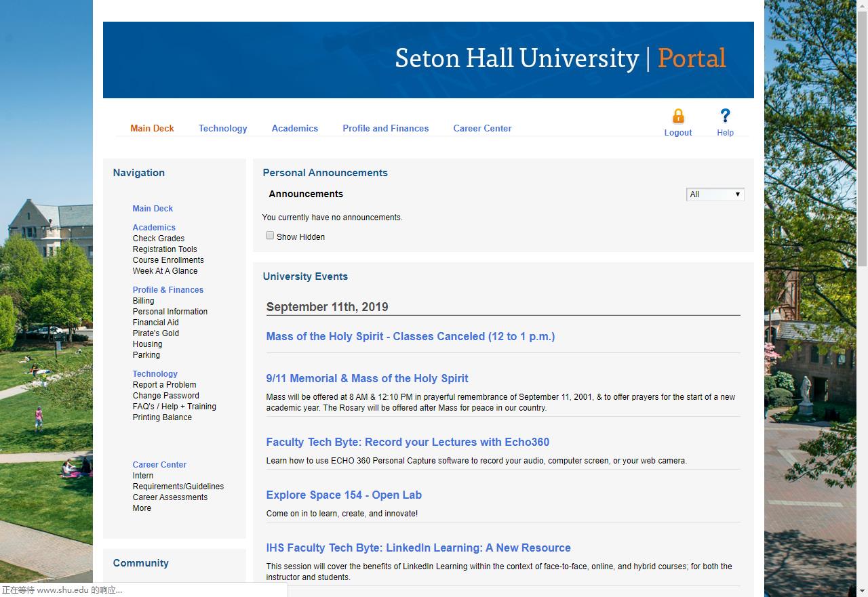868x597 pixels.
Task: Open the All announcements filter dropdown
Action: tap(715, 194)
